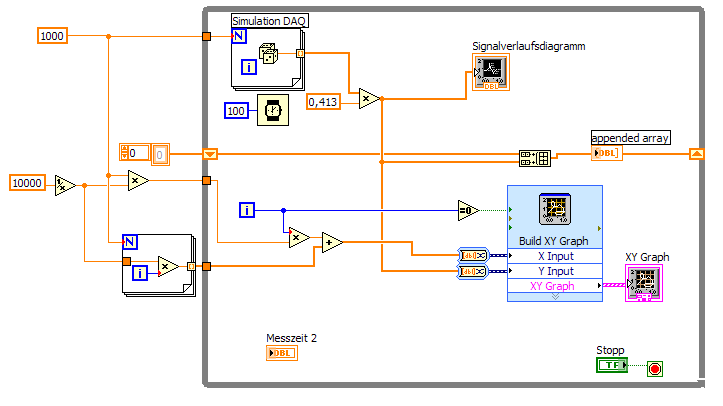723x406 pixels.
Task: Select the while loop iteration terminal i
Action: [x=247, y=210]
